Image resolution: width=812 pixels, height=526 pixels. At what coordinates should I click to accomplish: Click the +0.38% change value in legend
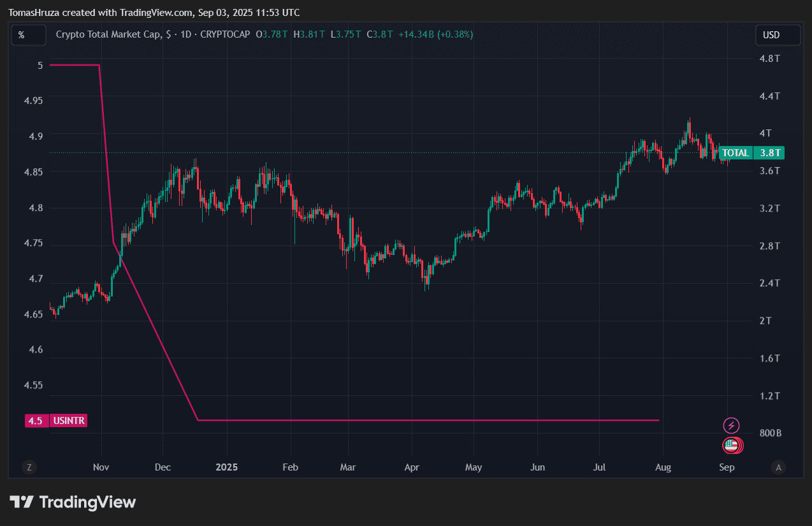(454, 34)
